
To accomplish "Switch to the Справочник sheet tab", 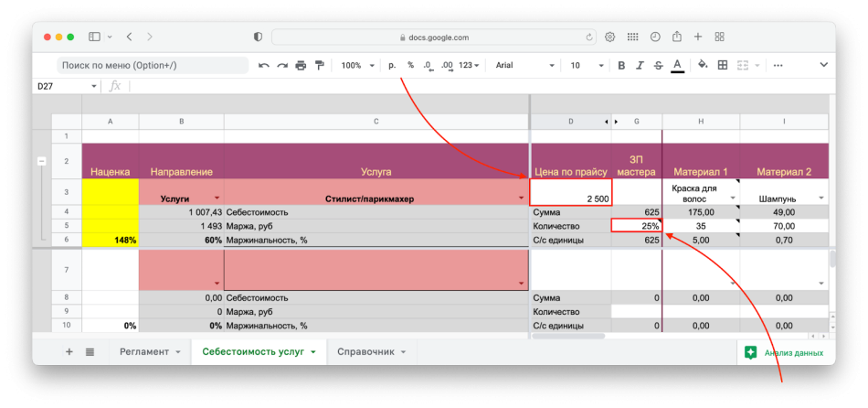I will click(x=371, y=352).
